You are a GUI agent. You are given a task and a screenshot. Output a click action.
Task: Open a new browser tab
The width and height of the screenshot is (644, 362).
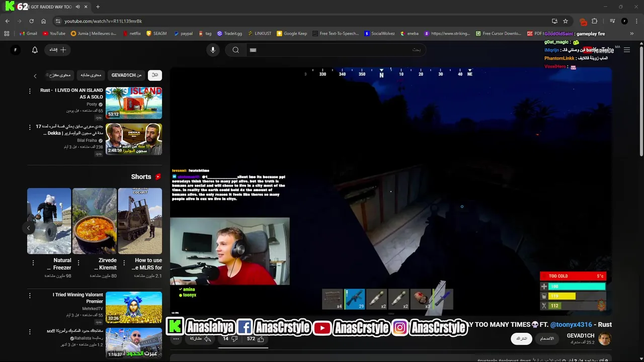(98, 7)
